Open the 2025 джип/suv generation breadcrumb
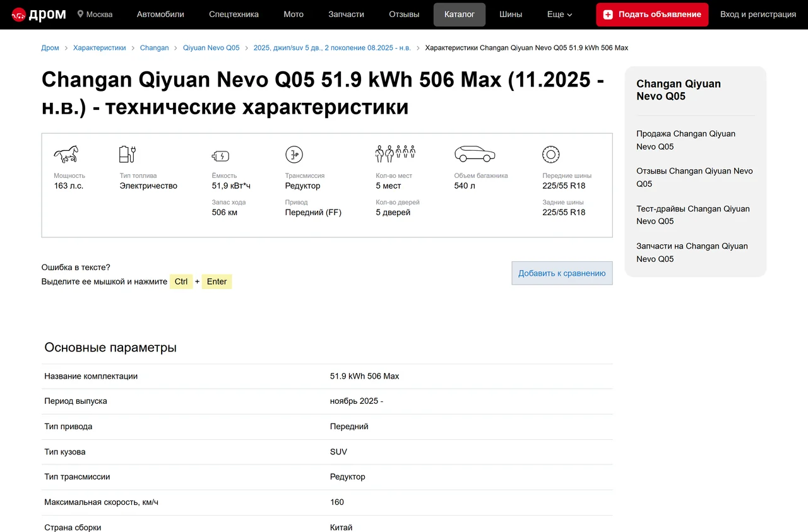The width and height of the screenshot is (808, 532). [332, 48]
